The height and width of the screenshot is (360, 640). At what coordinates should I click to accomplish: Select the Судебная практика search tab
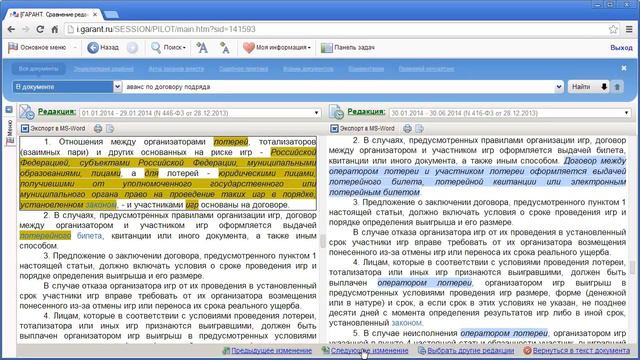243,69
